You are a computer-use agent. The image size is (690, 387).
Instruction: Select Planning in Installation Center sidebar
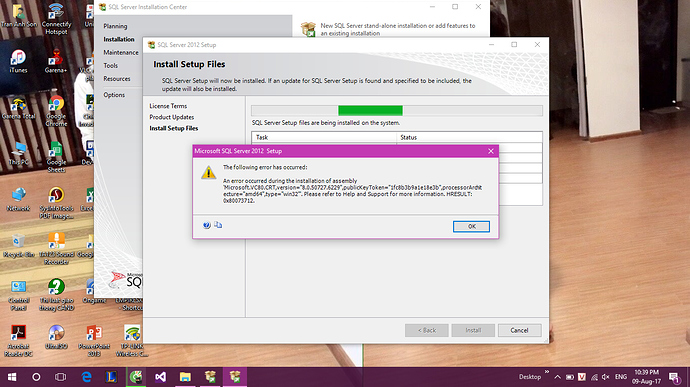point(115,26)
